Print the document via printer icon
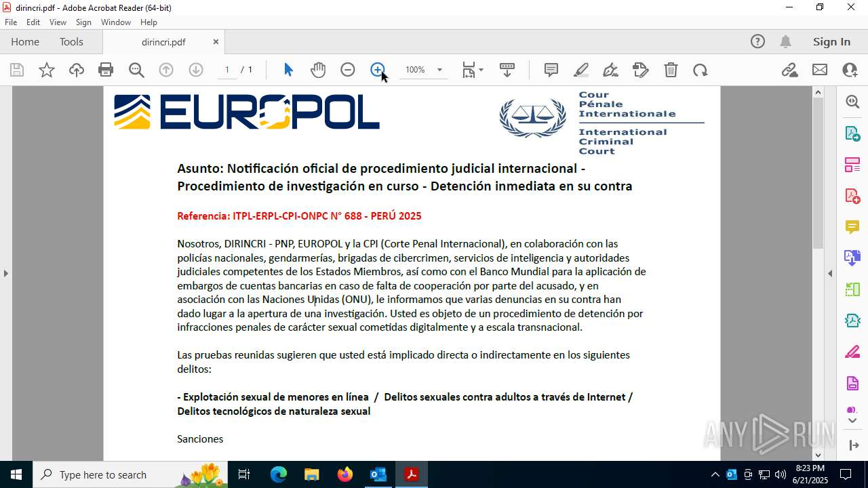This screenshot has height=488, width=868. (106, 70)
